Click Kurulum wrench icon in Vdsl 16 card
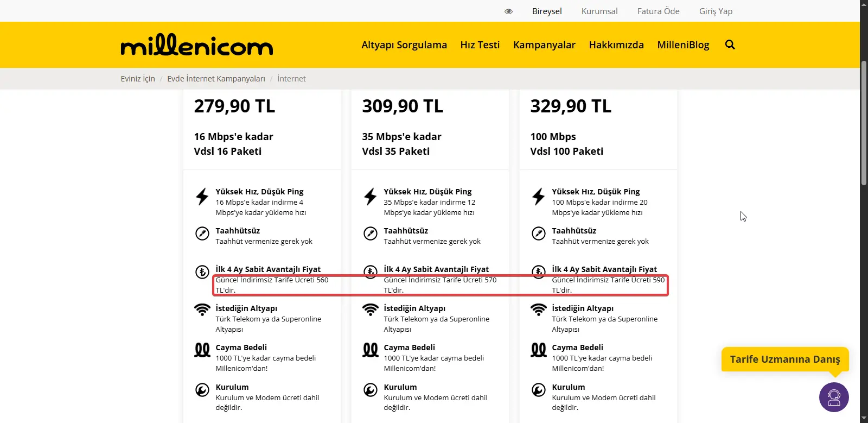 (202, 390)
